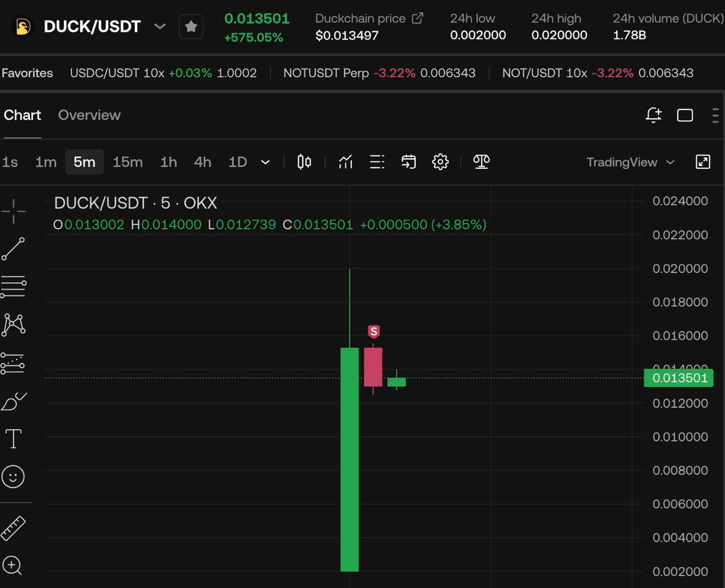Click the trade display toggle icon
Image resolution: width=725 pixels, height=588 pixels.
[x=408, y=162]
